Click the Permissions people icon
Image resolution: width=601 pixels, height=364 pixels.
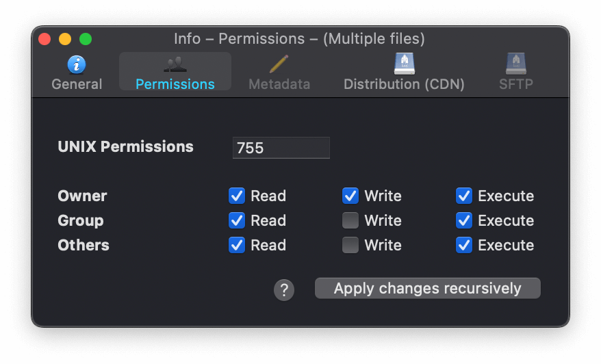pos(175,64)
